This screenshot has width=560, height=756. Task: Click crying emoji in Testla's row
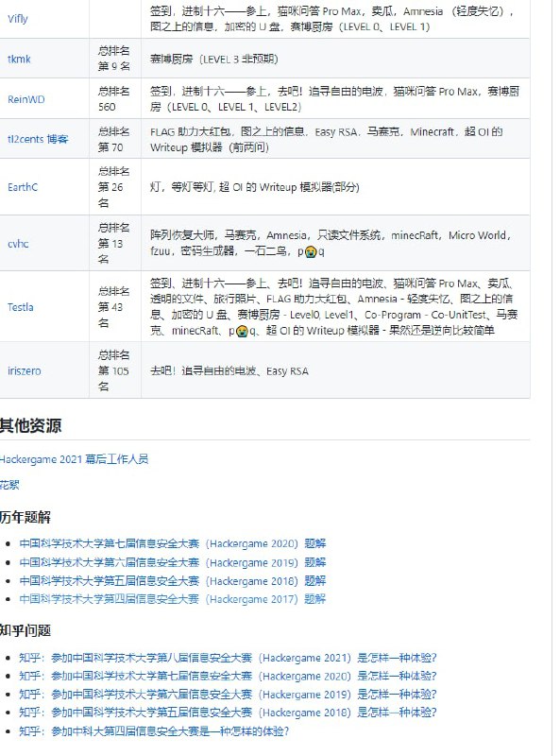pos(242,331)
